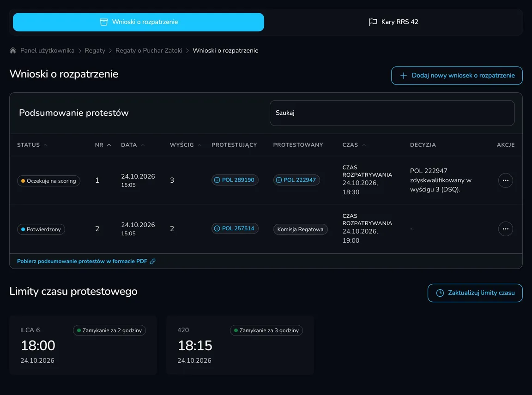The height and width of the screenshot is (395, 532).
Task: Go to Panel użytkownika breadcrumb
Action: pos(47,50)
